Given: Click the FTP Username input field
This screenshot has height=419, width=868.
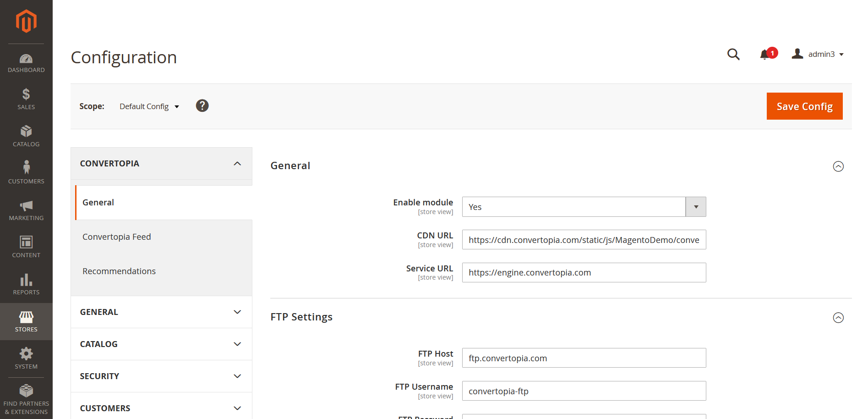Looking at the screenshot, I should 584,391.
